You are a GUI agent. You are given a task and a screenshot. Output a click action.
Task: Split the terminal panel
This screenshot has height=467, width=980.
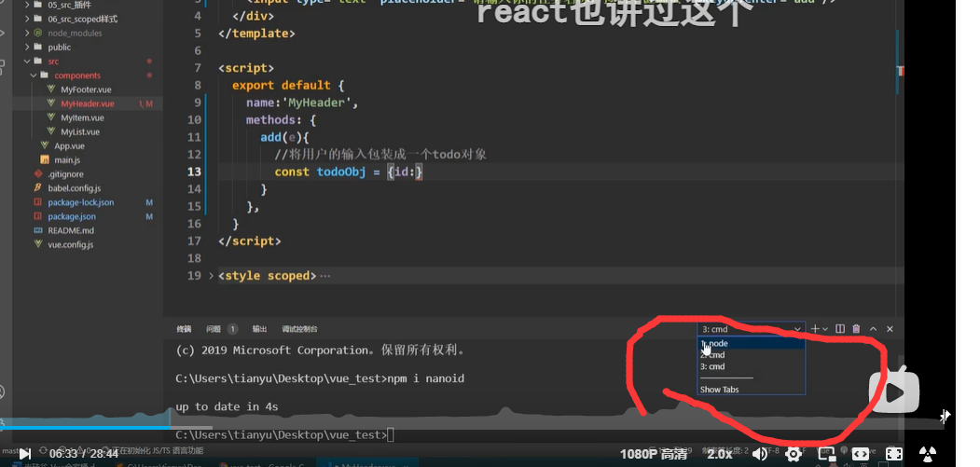click(840, 329)
